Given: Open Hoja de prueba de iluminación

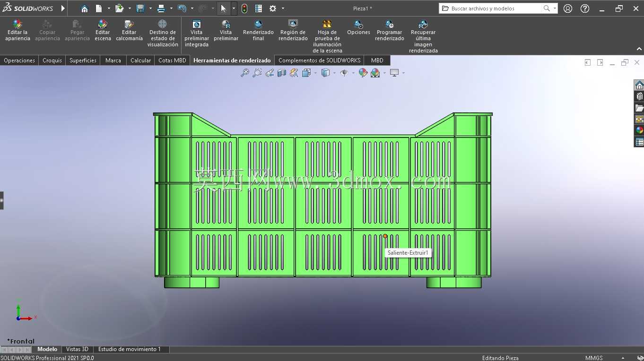Looking at the screenshot, I should point(327,36).
